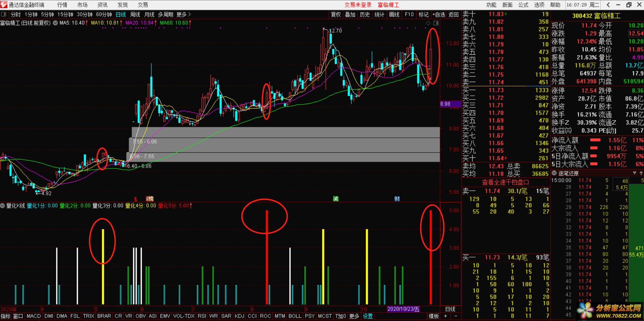Open the 帮助 menu
644x321 pixels.
pos(555,5)
